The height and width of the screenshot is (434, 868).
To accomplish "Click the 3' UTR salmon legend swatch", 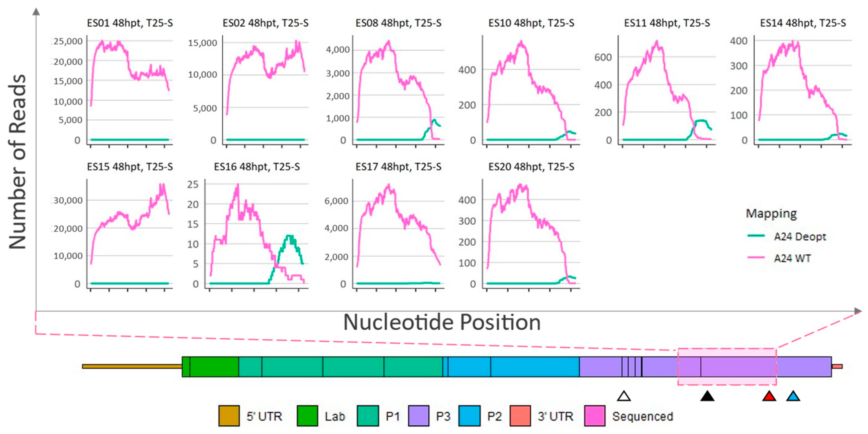I will (x=520, y=416).
